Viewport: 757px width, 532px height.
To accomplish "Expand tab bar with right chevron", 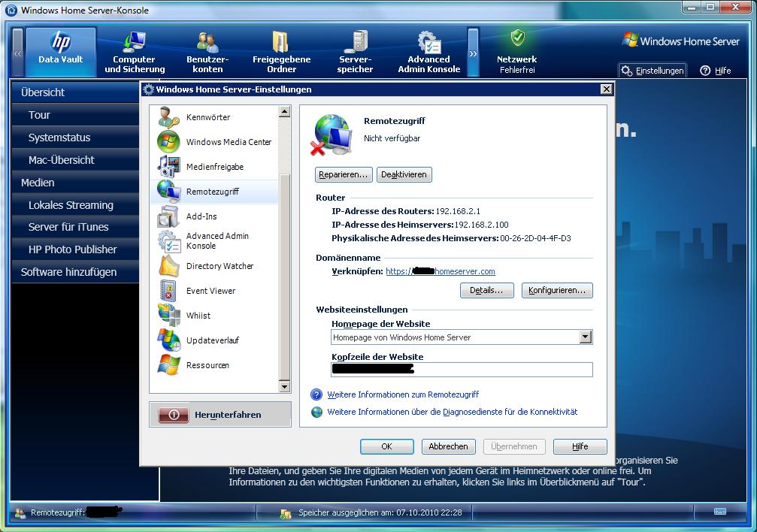I will coord(473,53).
